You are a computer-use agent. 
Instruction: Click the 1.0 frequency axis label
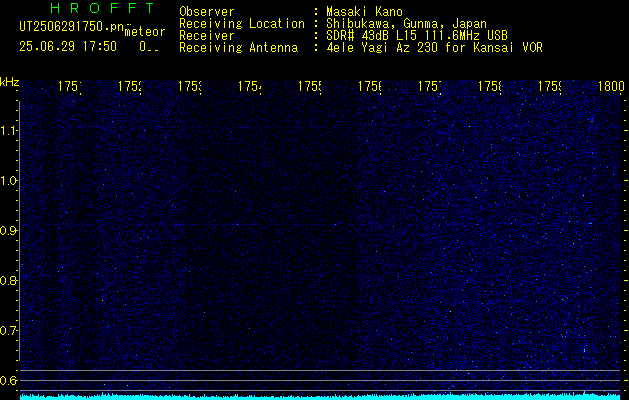click(x=8, y=181)
